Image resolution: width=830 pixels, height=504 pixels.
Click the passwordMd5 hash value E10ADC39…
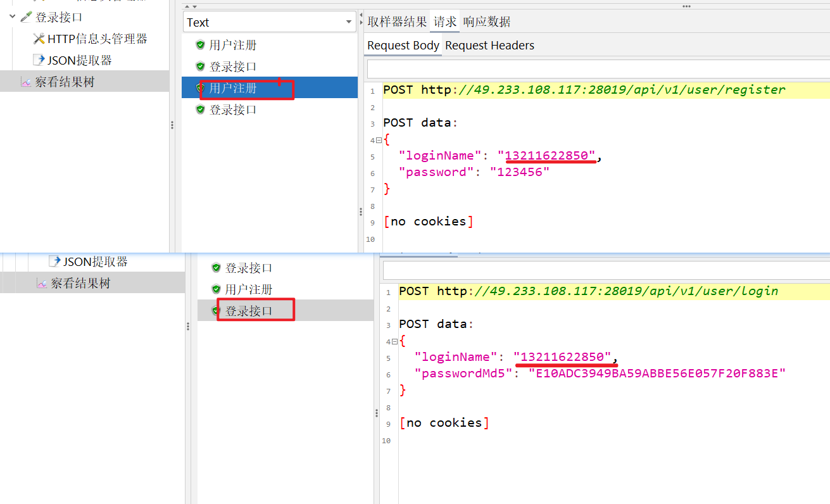[657, 374]
